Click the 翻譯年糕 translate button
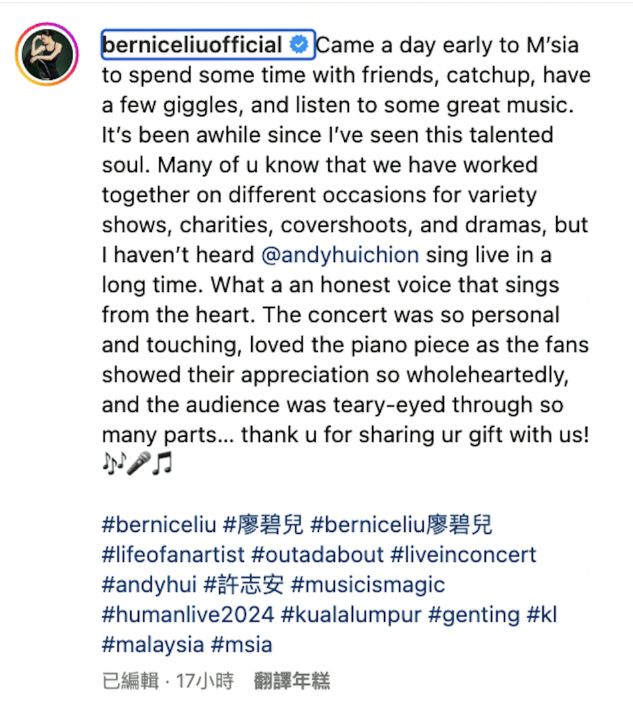This screenshot has height=704, width=633. point(292,681)
